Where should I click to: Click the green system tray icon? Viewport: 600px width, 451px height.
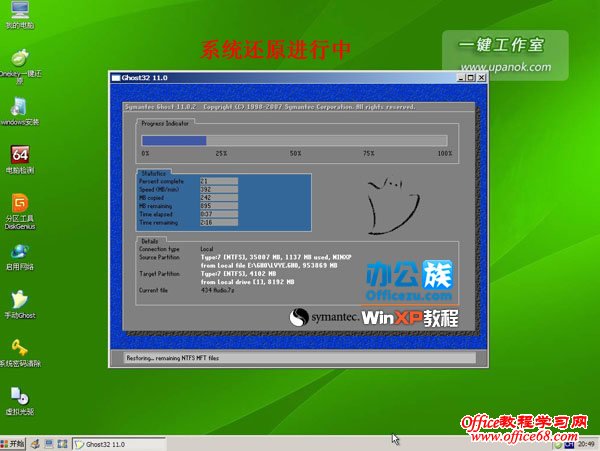[x=558, y=445]
